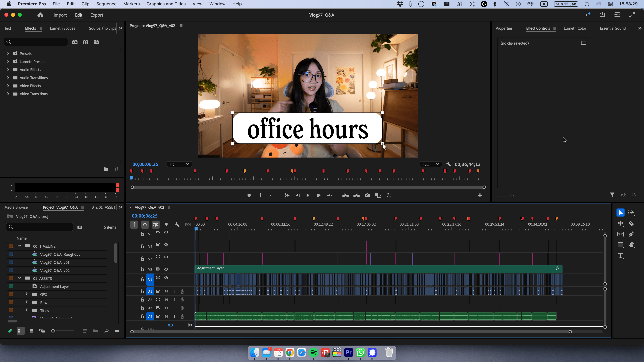
Task: Open timeline display settings wrench
Action: click(177, 225)
